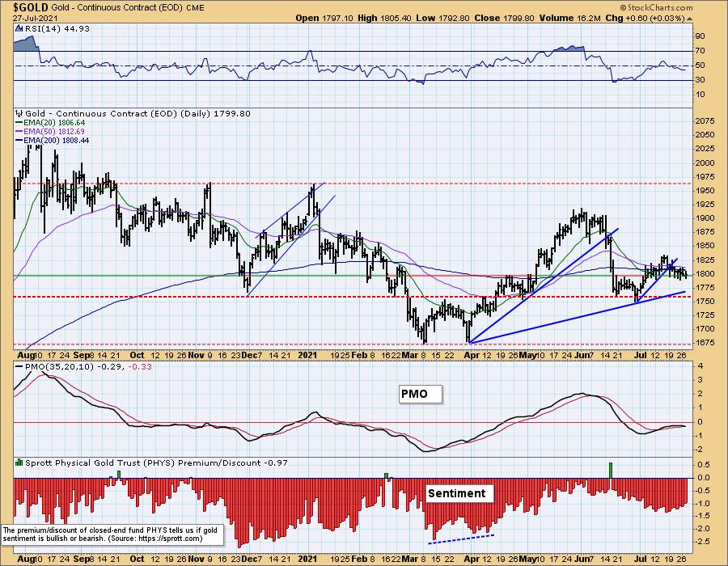Click the dotted blue trendline under the sentiment bars
728x566 pixels.
point(460,539)
